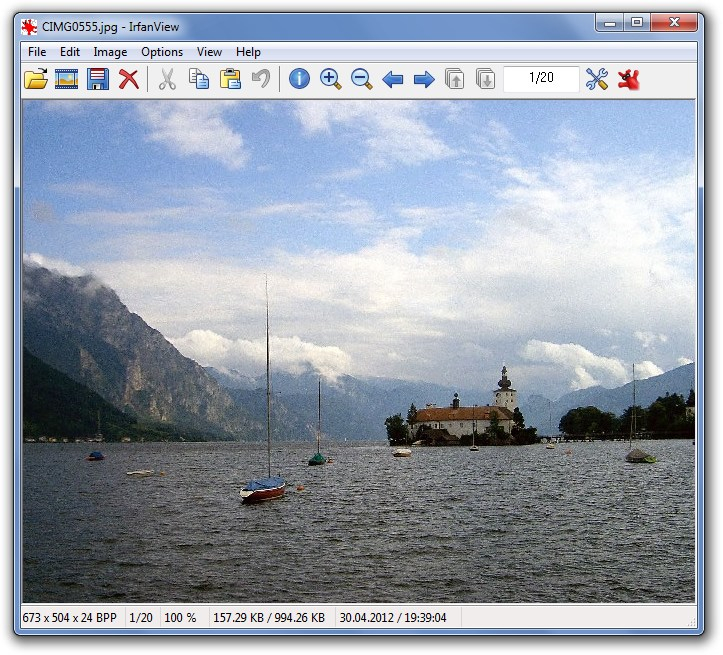Open the Options menu
Image resolution: width=723 pixels, height=655 pixels.
tap(162, 52)
